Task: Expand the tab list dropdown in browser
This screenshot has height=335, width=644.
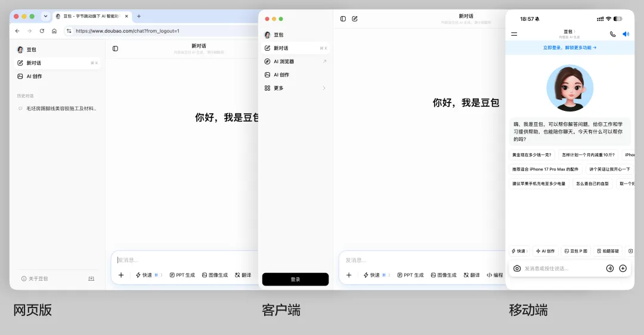Action: point(45,17)
